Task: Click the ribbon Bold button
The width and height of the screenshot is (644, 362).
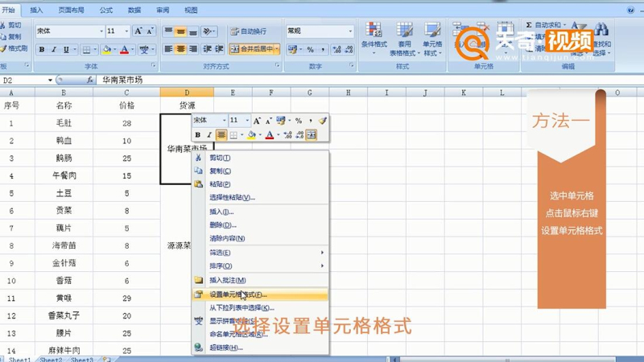Action: tap(42, 50)
